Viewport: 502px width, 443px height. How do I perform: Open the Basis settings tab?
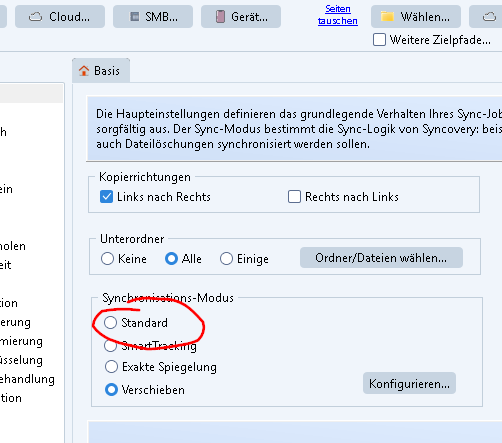click(x=101, y=70)
